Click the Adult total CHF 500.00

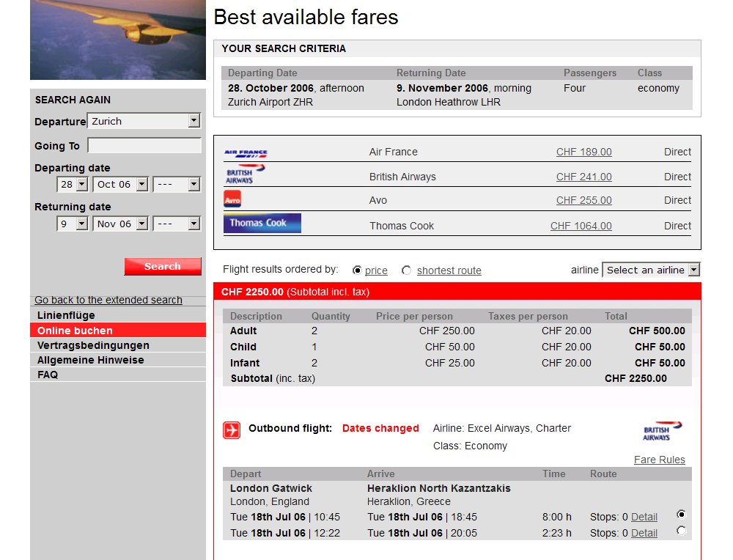coord(657,331)
